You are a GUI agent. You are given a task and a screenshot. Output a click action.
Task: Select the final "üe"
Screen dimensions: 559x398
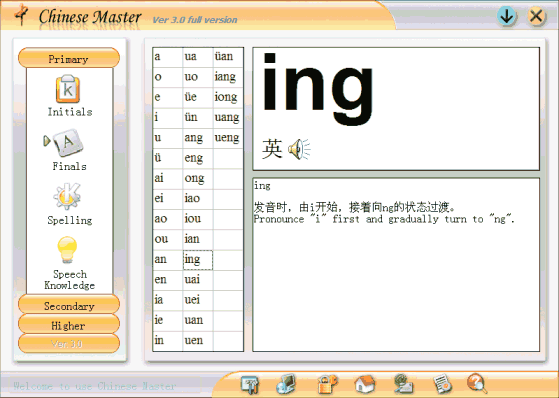[198, 98]
